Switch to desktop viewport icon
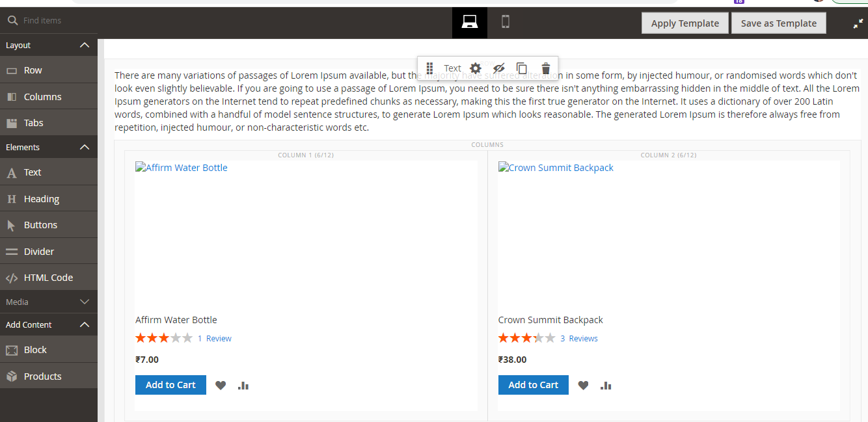Viewport: 868px width, 422px height. click(x=470, y=22)
